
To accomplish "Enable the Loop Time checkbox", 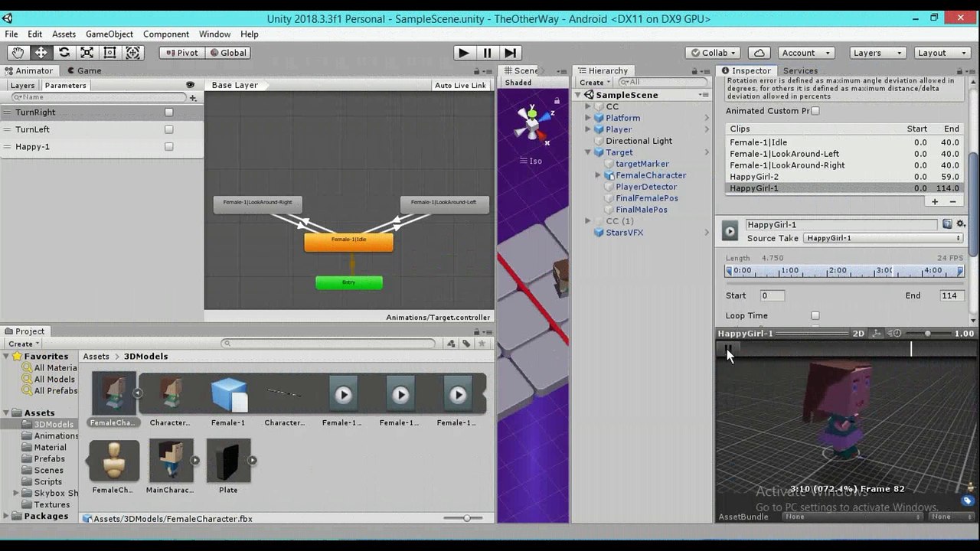I will [815, 315].
